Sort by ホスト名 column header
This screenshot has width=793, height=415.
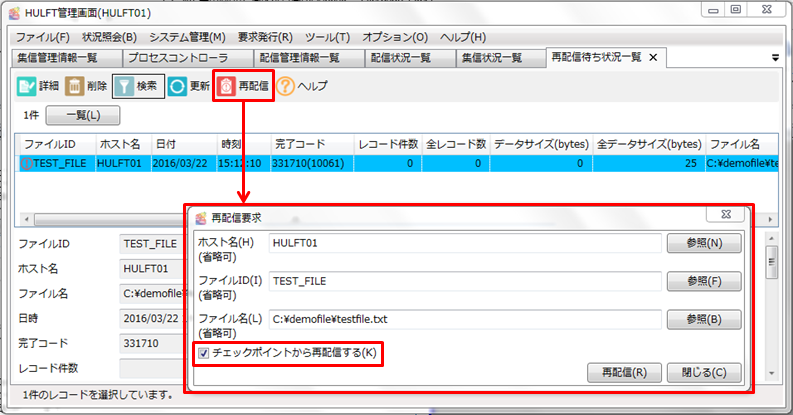coord(123,145)
